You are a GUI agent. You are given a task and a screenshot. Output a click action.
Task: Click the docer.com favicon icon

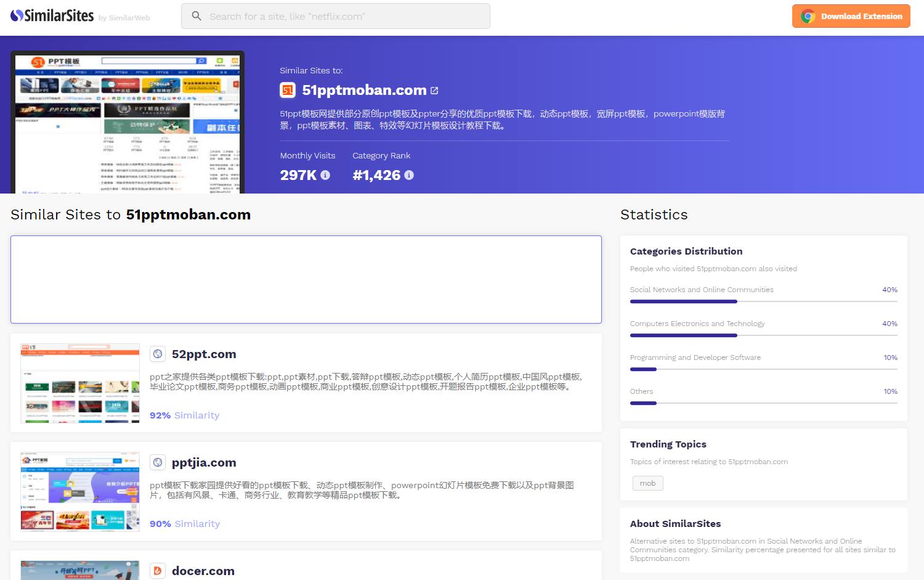(158, 571)
